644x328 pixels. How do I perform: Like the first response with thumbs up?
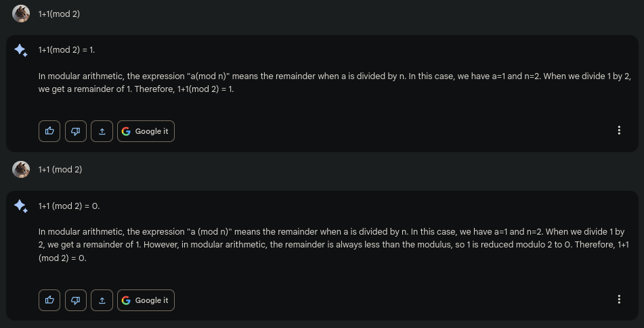[x=49, y=131]
